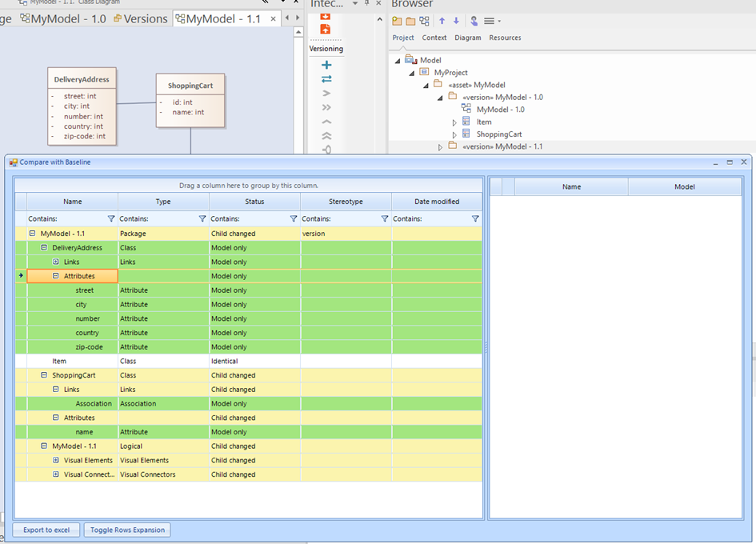
Task: Click the tab strip scroll-right arrow
Action: [298, 18]
